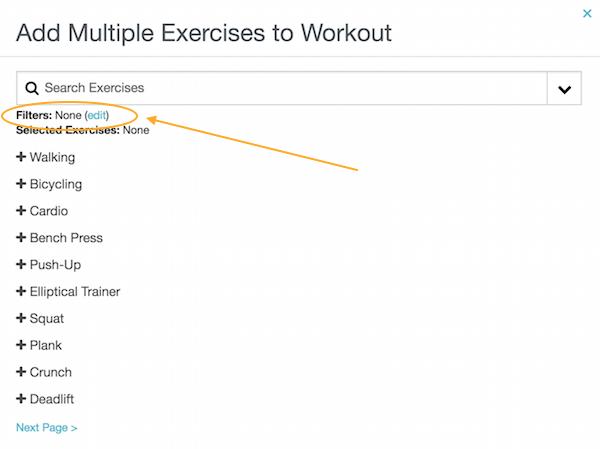The image size is (600, 449).
Task: Select the Walking exercise name
Action: [52, 158]
